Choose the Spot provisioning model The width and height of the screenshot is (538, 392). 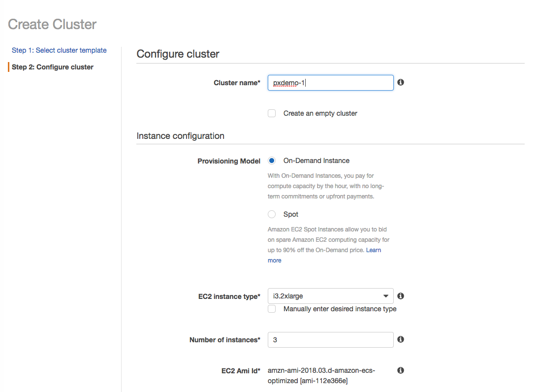pyautogui.click(x=272, y=214)
